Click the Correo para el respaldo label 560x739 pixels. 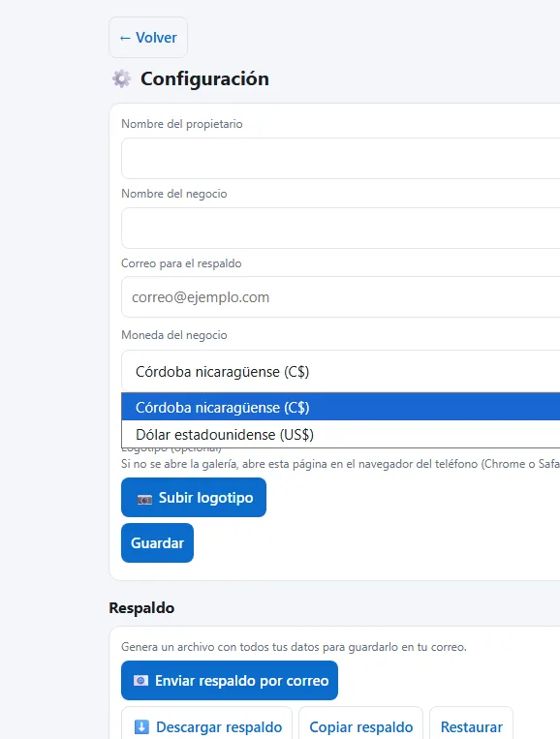pyautogui.click(x=181, y=263)
